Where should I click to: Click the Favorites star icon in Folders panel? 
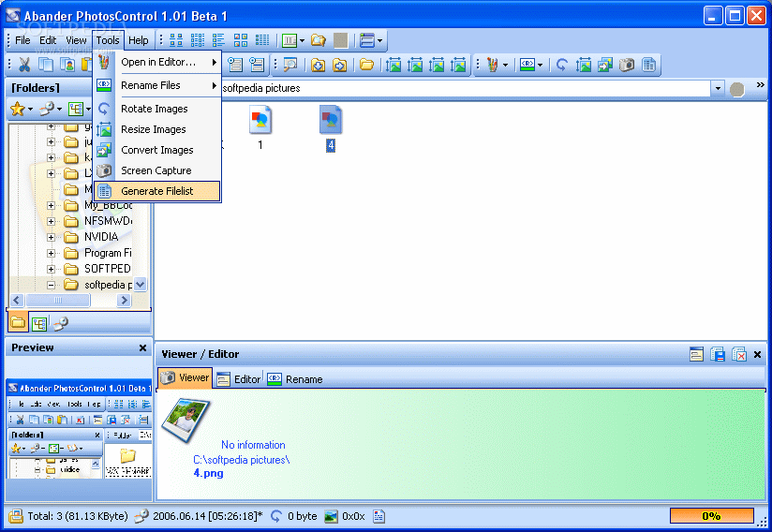[18, 109]
